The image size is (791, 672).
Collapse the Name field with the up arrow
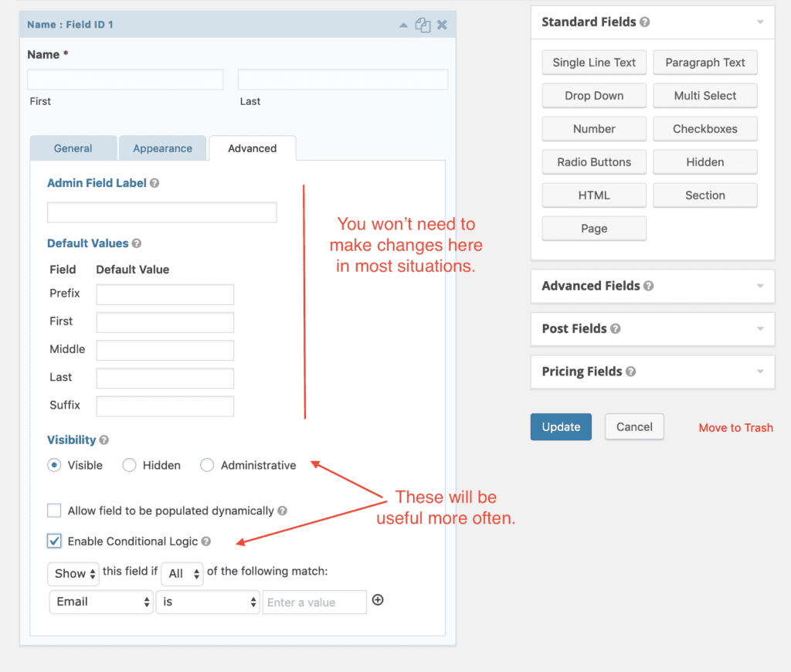(403, 25)
